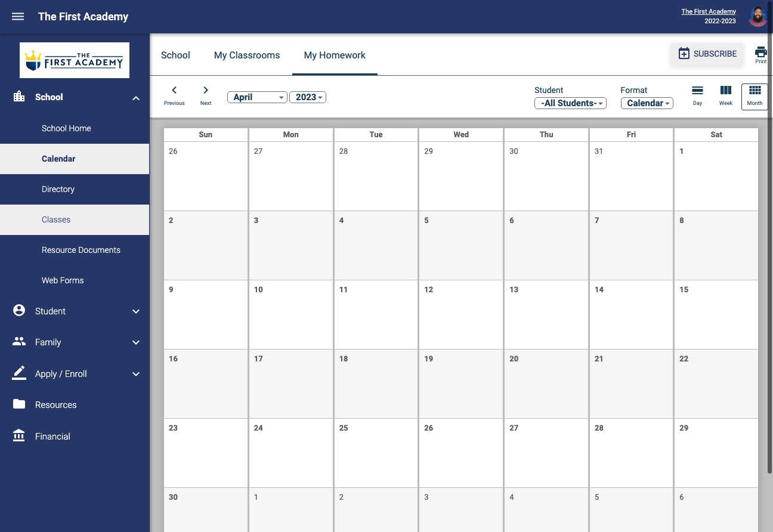The height and width of the screenshot is (532, 773).
Task: Open Web Forms in the sidebar
Action: click(x=75, y=280)
